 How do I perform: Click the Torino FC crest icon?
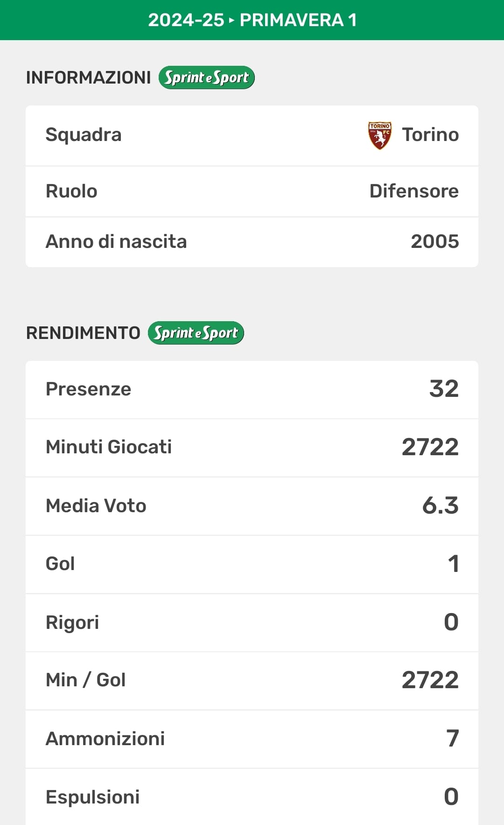pyautogui.click(x=379, y=135)
